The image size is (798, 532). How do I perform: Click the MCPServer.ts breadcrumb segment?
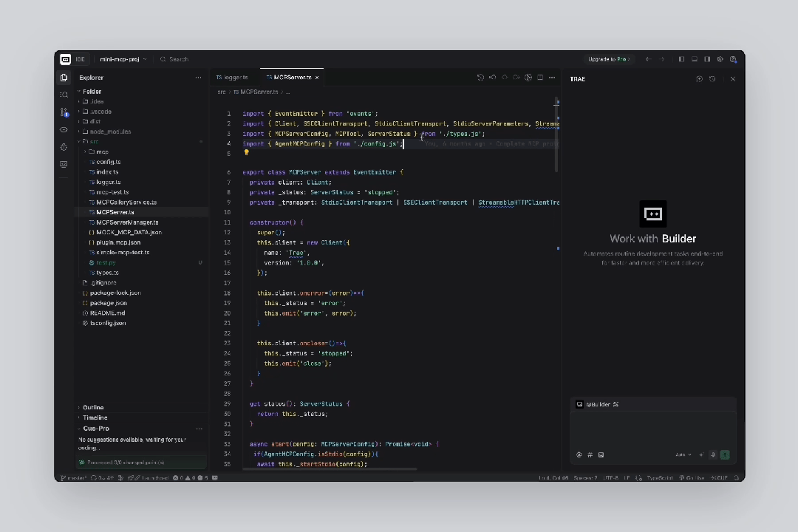point(256,92)
